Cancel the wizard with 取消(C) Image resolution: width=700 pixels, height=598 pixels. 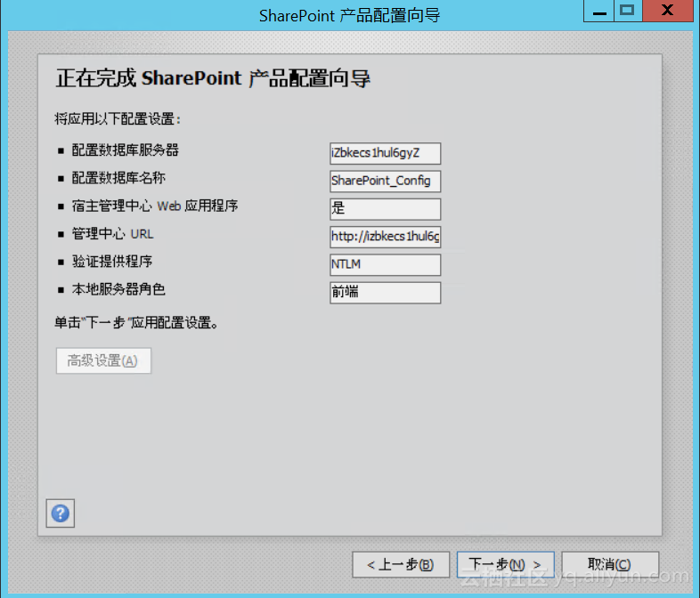click(610, 564)
